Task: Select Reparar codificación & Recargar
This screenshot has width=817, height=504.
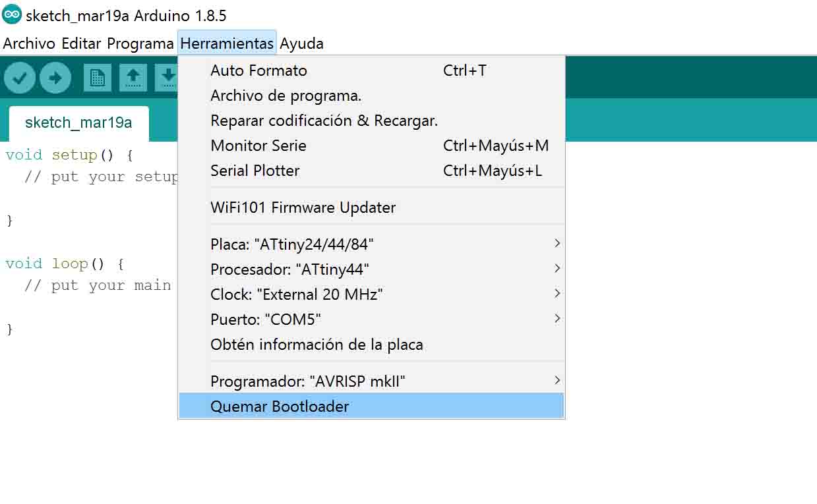Action: [x=372, y=121]
